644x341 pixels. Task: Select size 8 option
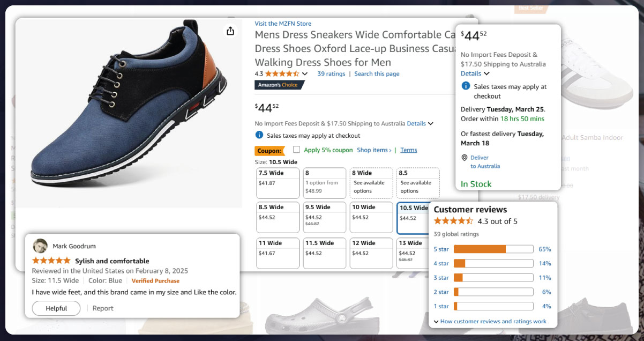coord(324,183)
